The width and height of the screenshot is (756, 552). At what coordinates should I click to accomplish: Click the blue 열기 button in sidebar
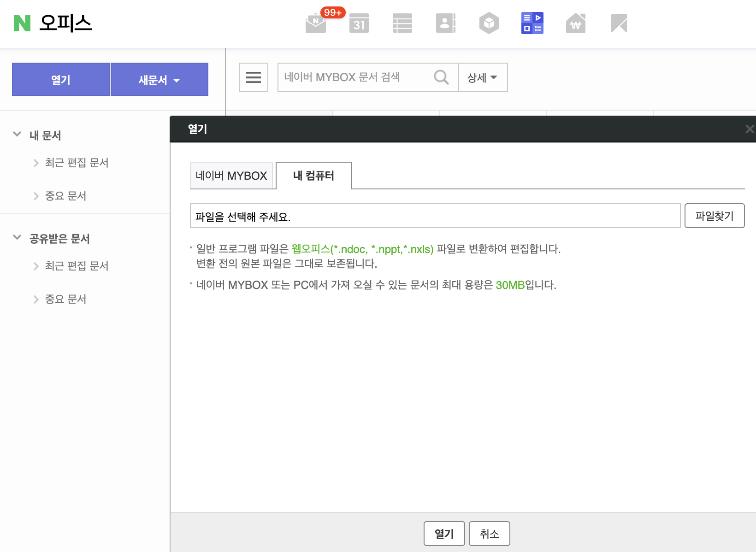click(x=61, y=79)
